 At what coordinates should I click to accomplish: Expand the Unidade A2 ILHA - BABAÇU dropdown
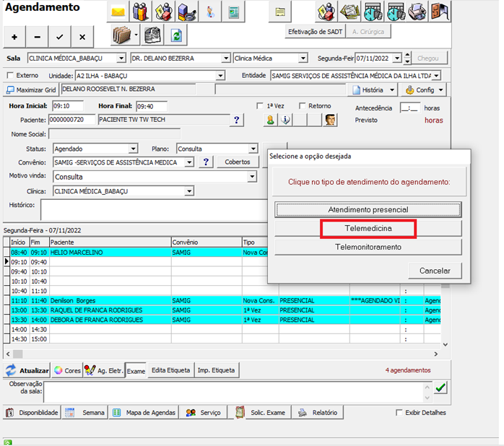[220, 76]
